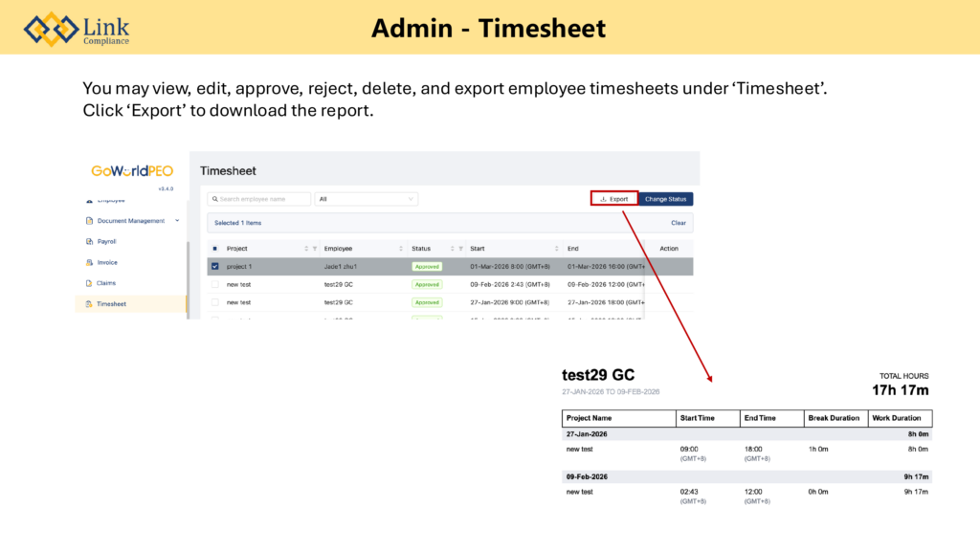Expand the Document Management submenu chevron
Image resolution: width=980 pixels, height=551 pixels.
(x=176, y=221)
